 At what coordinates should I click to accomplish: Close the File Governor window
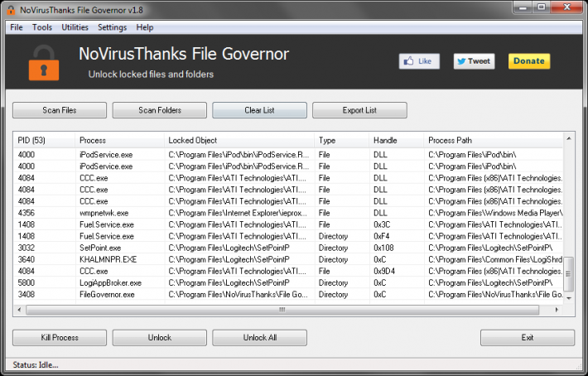pyautogui.click(x=567, y=7)
